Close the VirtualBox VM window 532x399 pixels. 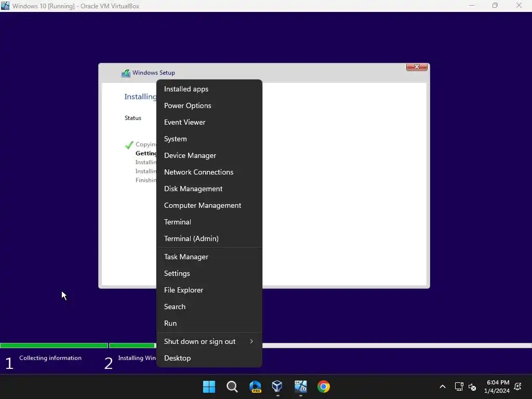coord(519,6)
